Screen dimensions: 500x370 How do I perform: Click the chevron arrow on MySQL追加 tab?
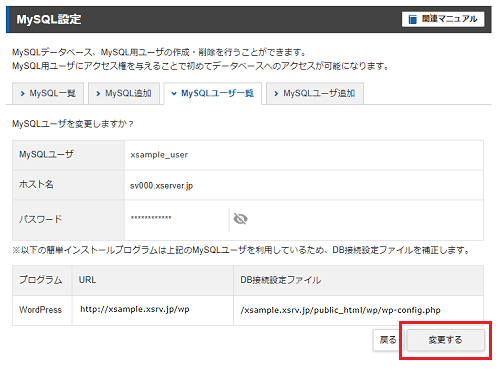[x=98, y=94]
